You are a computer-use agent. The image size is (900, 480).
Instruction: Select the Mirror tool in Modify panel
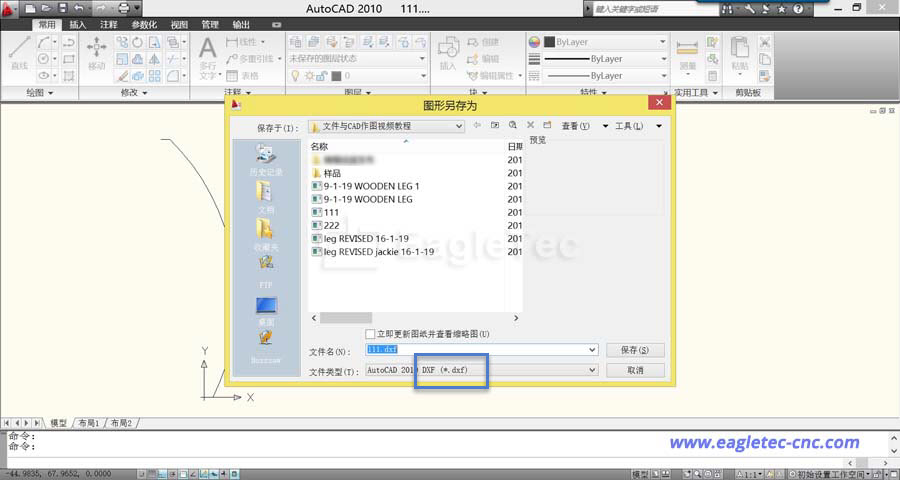154,59
